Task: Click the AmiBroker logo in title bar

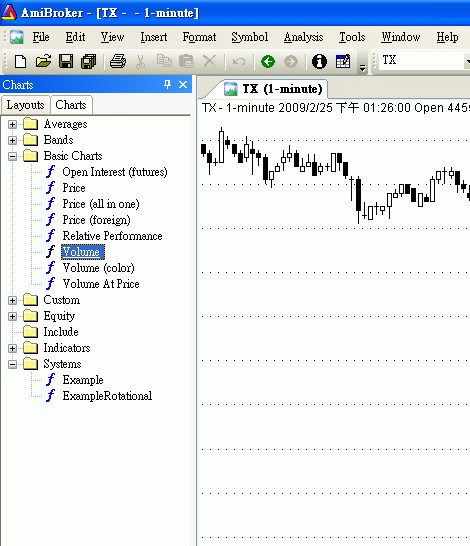Action: pyautogui.click(x=9, y=12)
